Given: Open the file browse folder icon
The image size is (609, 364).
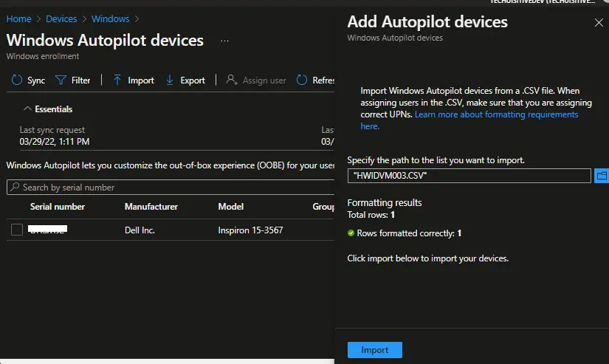Looking at the screenshot, I should (x=602, y=176).
